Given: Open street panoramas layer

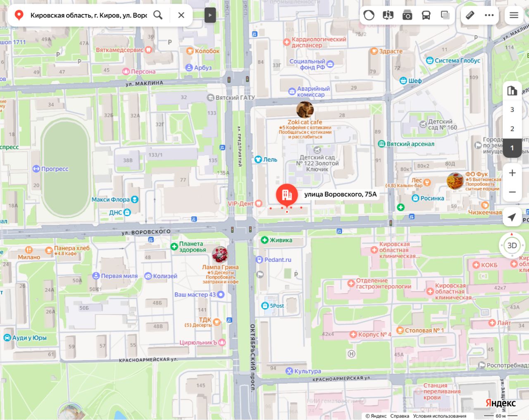Looking at the screenshot, I should 388,15.
